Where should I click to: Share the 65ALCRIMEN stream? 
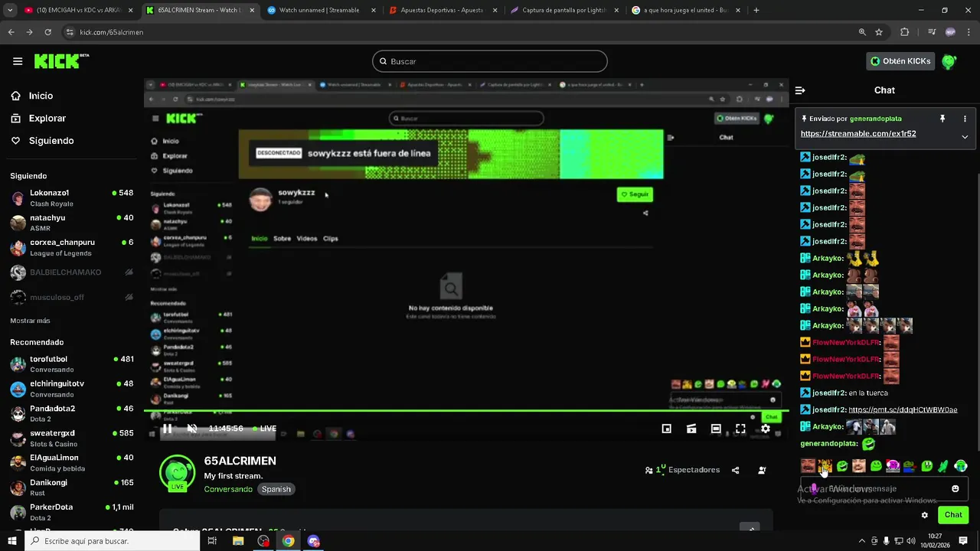pos(735,470)
